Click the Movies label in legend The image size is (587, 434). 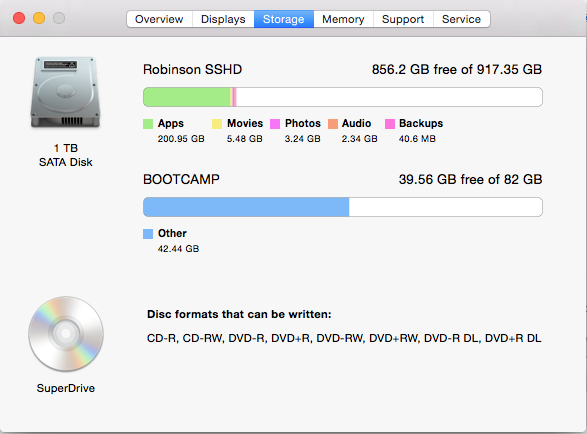click(245, 123)
